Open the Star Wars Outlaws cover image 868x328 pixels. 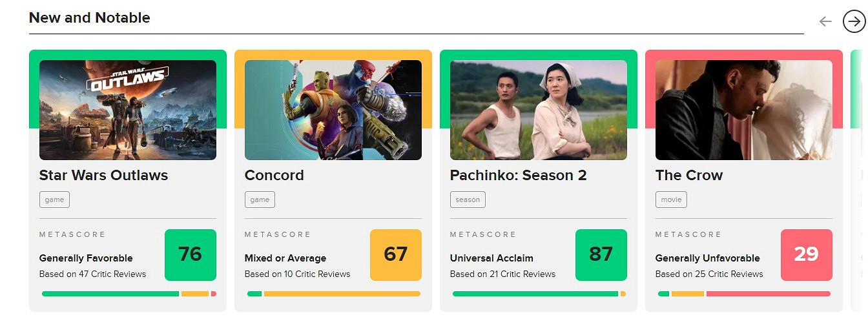click(x=128, y=110)
